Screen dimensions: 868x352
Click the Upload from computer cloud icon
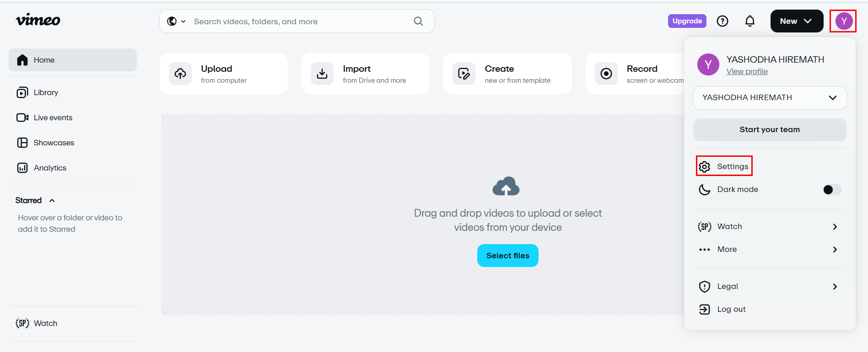point(180,74)
